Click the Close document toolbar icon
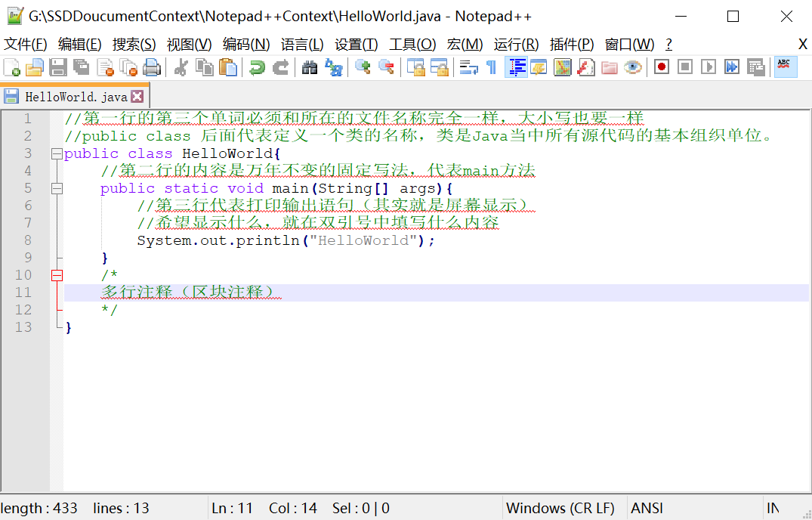This screenshot has height=520, width=812. [x=105, y=67]
